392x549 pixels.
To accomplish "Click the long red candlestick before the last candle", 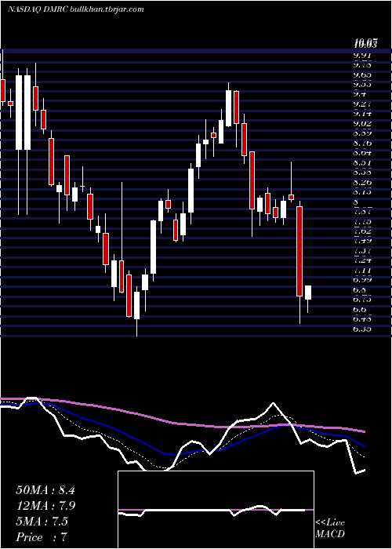I will point(299,252).
